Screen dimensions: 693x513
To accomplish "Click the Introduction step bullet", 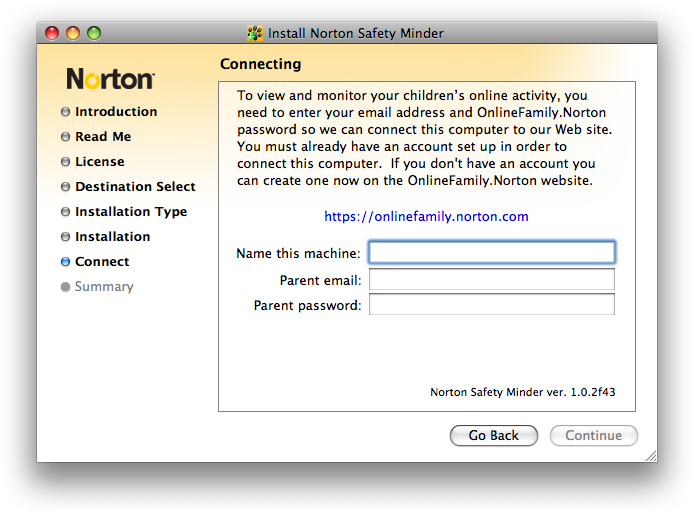I will pos(65,112).
